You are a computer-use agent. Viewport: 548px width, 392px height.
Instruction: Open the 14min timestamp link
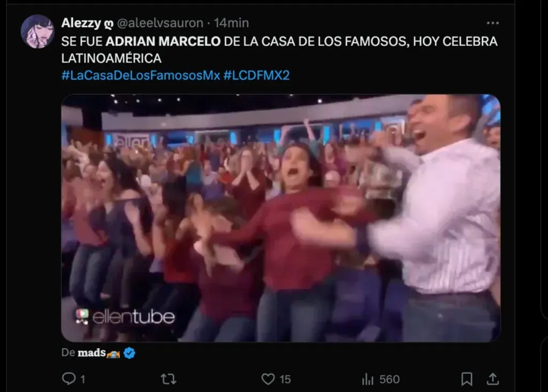(231, 23)
